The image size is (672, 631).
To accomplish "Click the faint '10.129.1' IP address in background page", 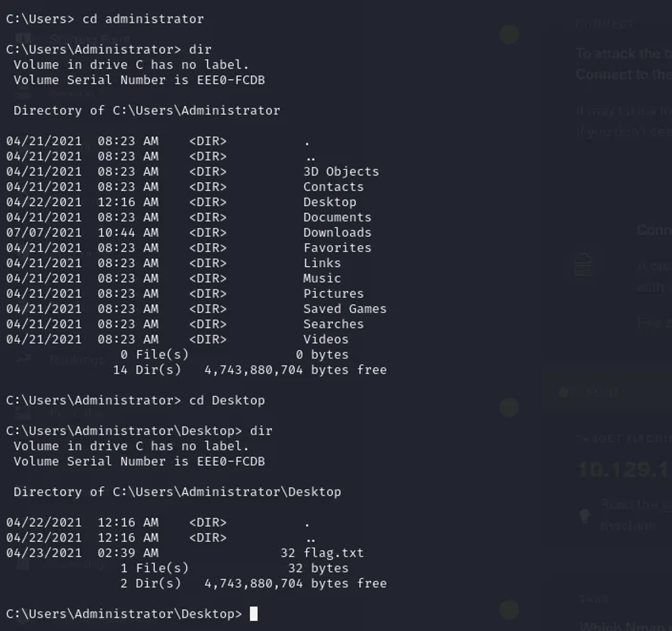I will 624,470.
